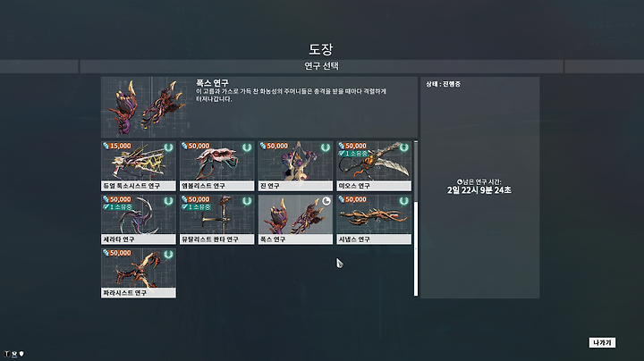Click the credits icon beside 15,000 cost
Image resolution: width=644 pixels, height=361 pixels.
tap(106, 146)
